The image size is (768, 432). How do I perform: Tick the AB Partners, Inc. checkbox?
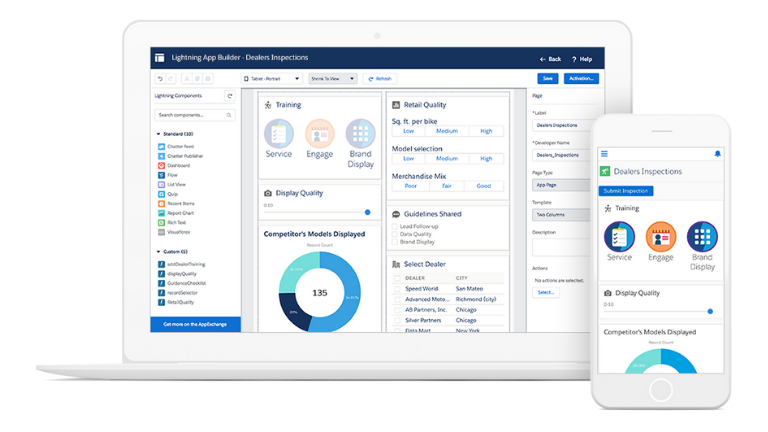397,310
